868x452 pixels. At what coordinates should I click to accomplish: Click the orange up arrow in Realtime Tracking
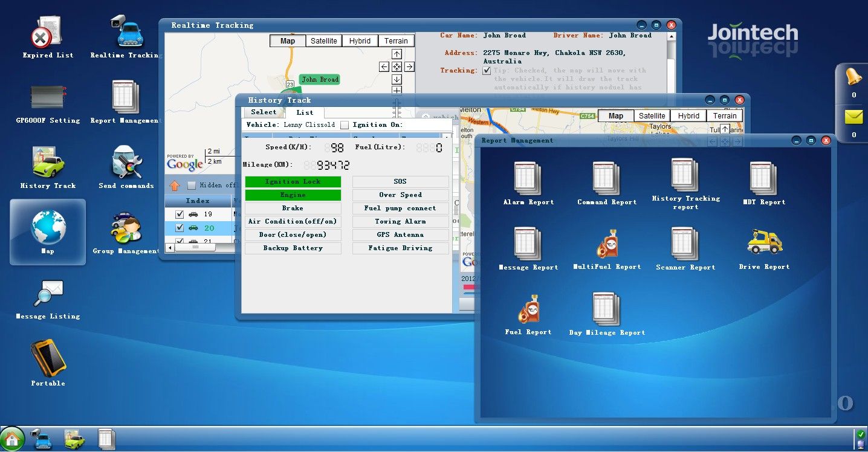coord(175,186)
